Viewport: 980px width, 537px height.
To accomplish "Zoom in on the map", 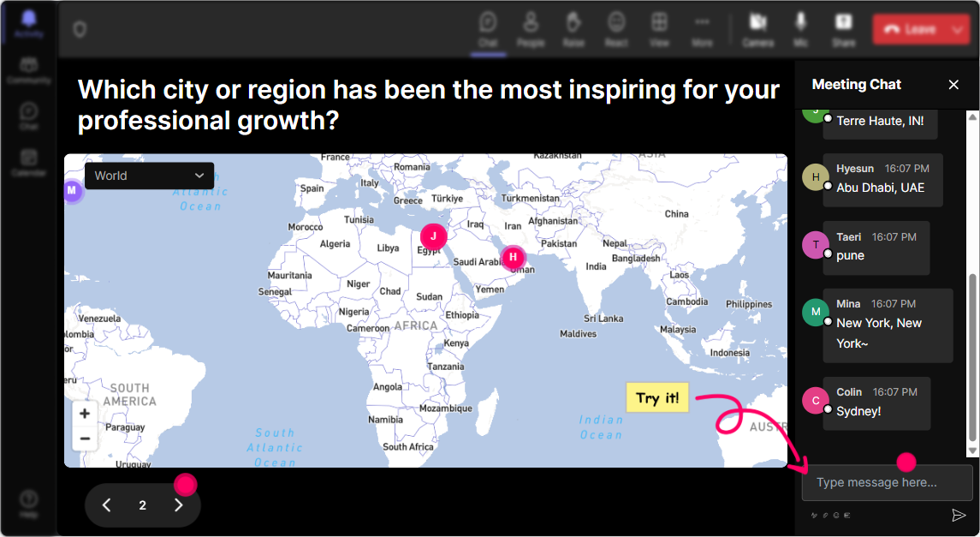I will (x=85, y=414).
